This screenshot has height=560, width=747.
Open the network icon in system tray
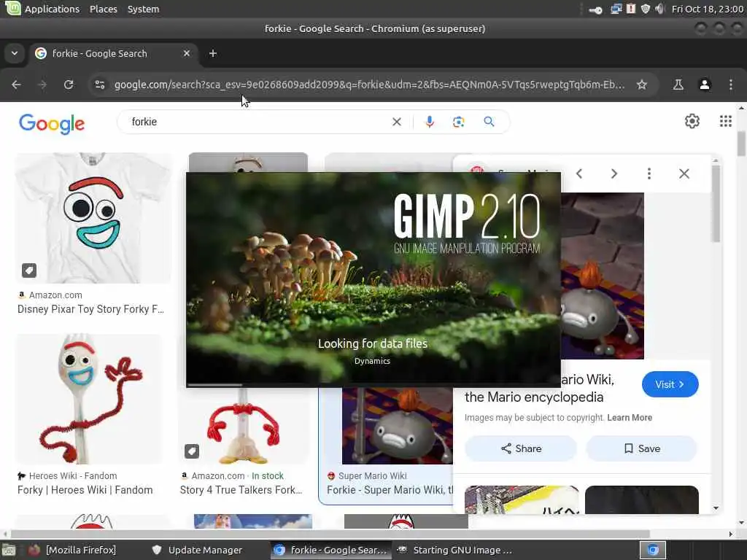(x=616, y=9)
